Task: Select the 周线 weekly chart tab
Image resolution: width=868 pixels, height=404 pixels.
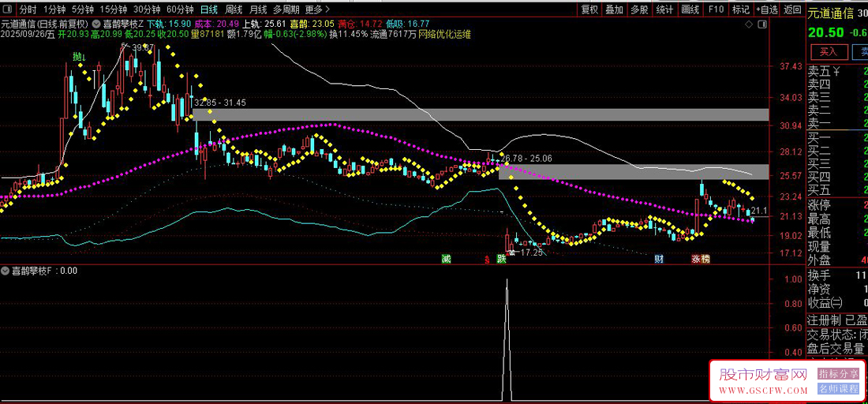Action: click(233, 9)
